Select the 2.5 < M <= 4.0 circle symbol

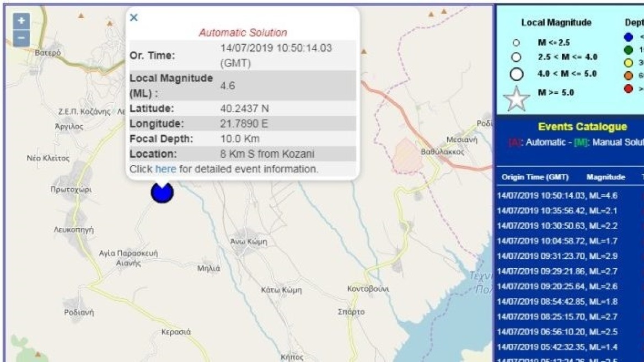pos(516,57)
